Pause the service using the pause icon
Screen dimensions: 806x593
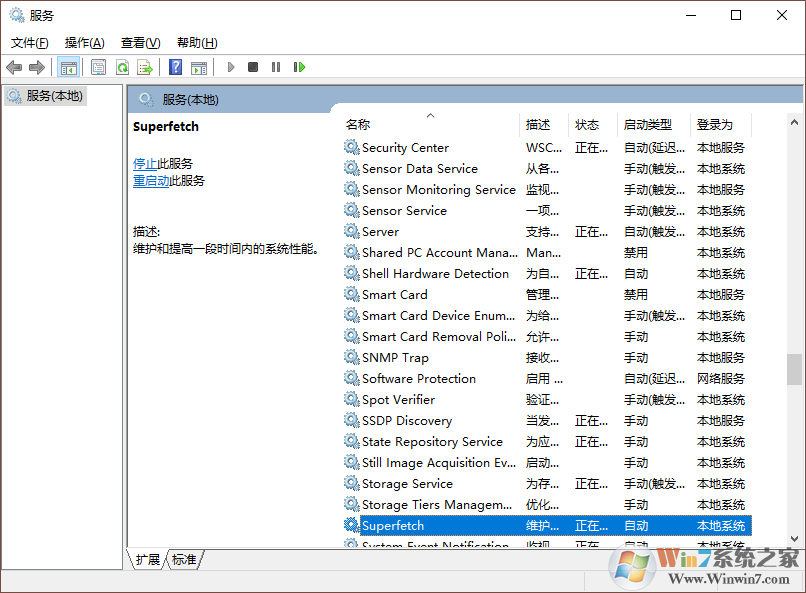[x=277, y=67]
